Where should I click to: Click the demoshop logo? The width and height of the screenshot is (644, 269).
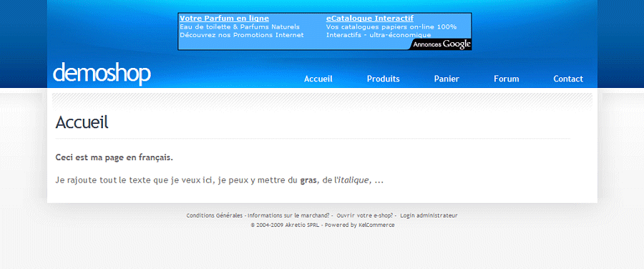(x=102, y=74)
